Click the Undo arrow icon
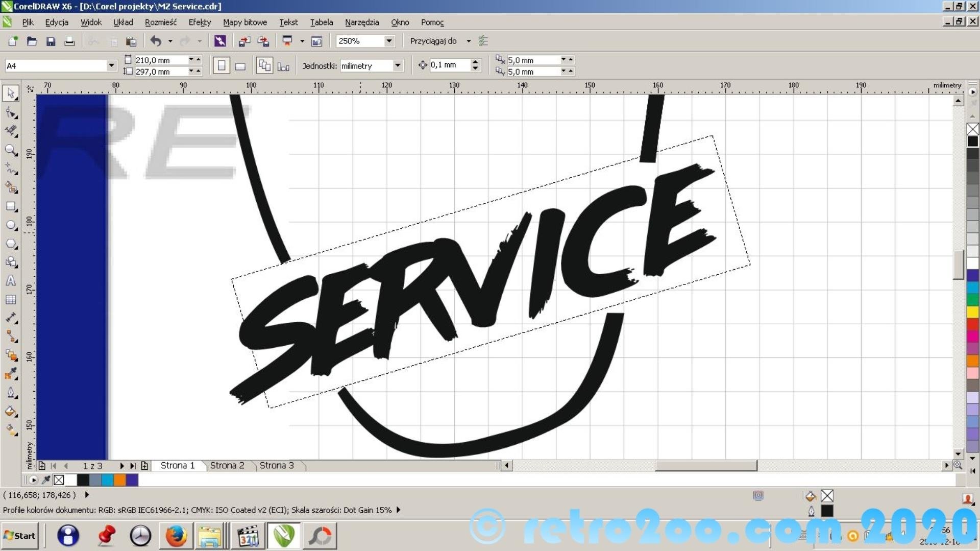The height and width of the screenshot is (551, 980). coord(156,41)
